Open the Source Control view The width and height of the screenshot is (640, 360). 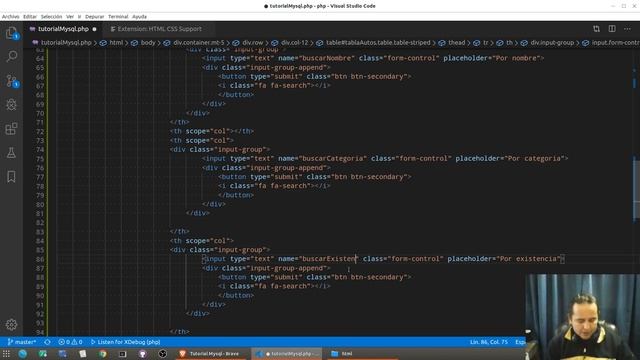click(11, 80)
